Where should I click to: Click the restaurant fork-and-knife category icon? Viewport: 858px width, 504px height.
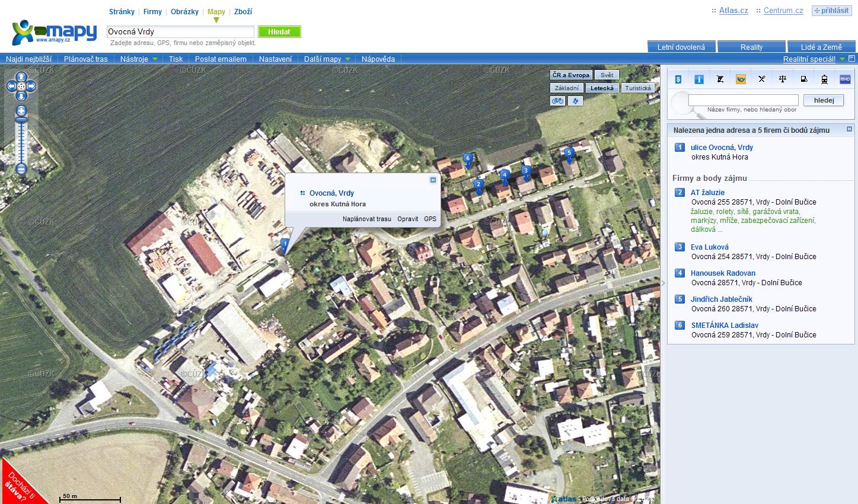[x=762, y=79]
